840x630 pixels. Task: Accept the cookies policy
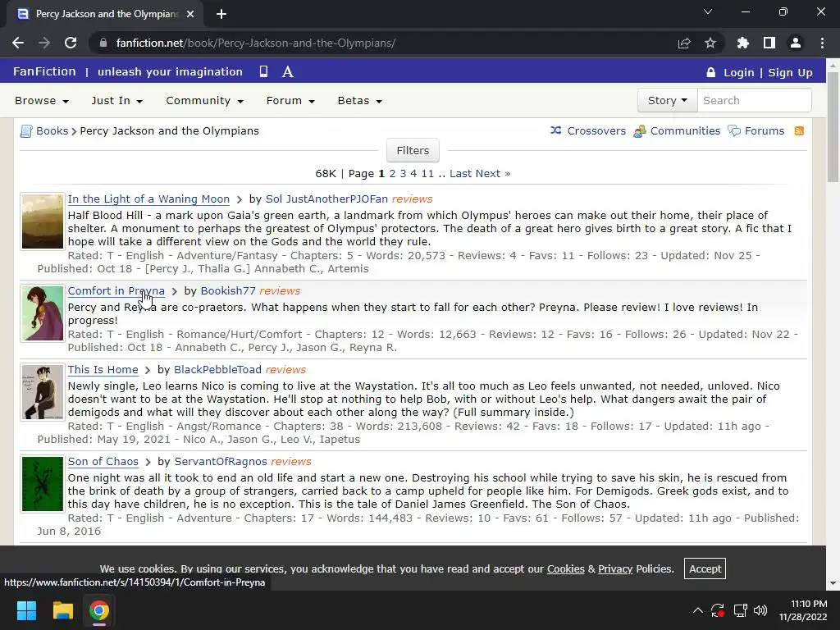705,568
